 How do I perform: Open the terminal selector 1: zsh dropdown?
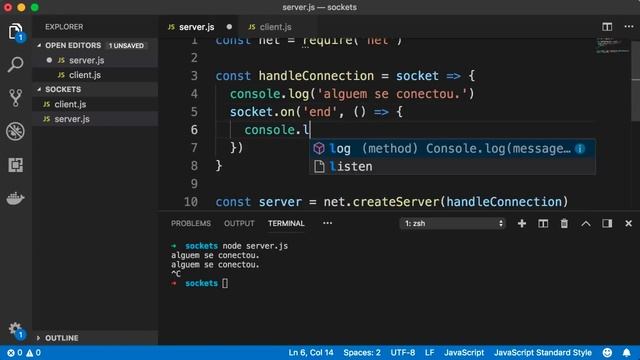click(x=453, y=223)
